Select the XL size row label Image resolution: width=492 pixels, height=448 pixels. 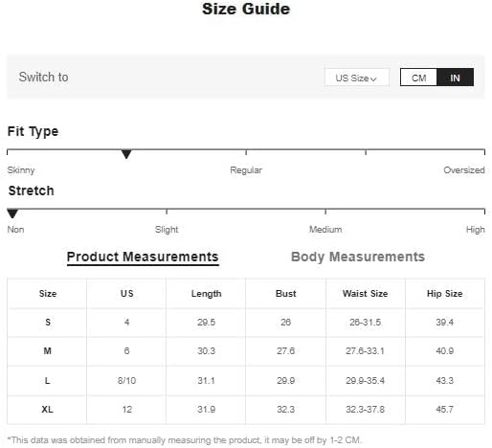click(47, 410)
